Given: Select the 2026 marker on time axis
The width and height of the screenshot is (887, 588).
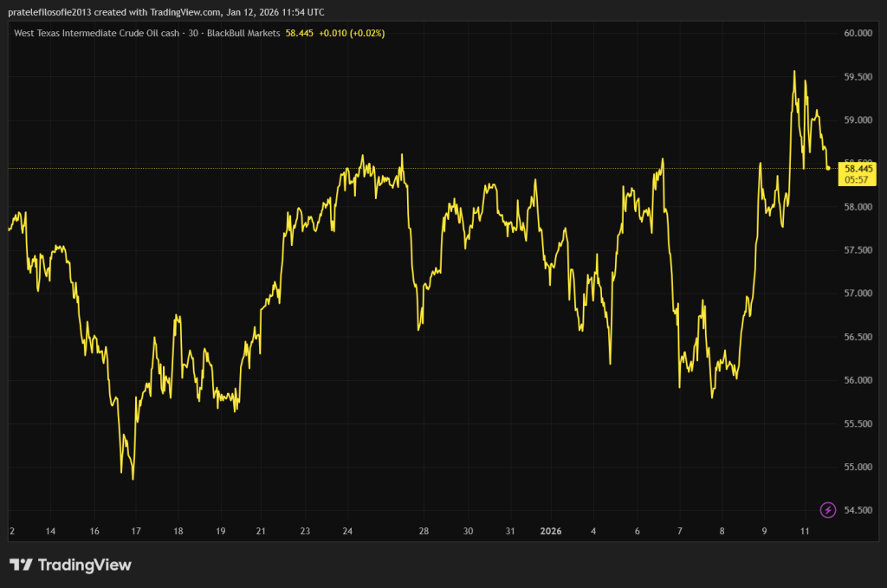Looking at the screenshot, I should [551, 531].
